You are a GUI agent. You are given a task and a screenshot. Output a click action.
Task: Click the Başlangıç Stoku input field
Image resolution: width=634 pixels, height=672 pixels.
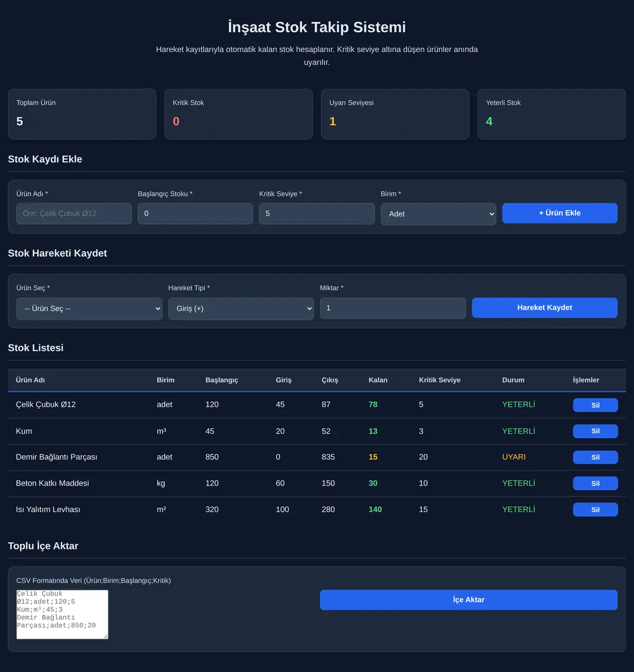tap(195, 213)
